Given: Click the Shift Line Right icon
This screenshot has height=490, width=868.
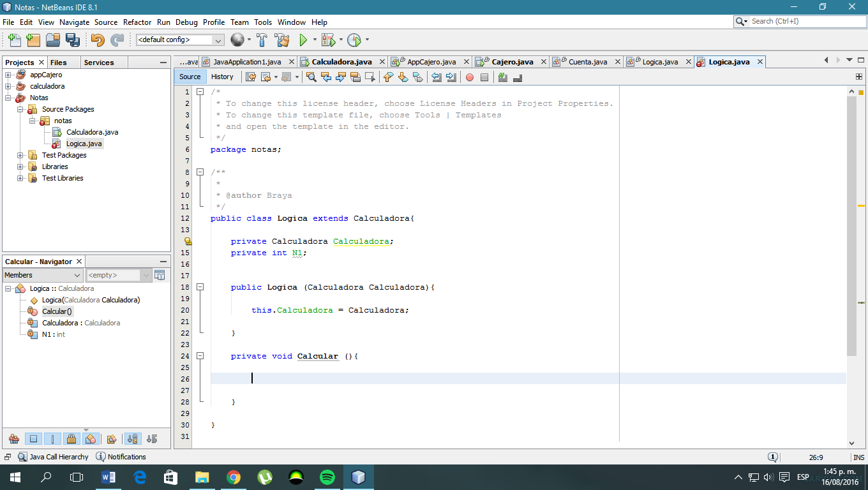Looking at the screenshot, I should (x=451, y=77).
